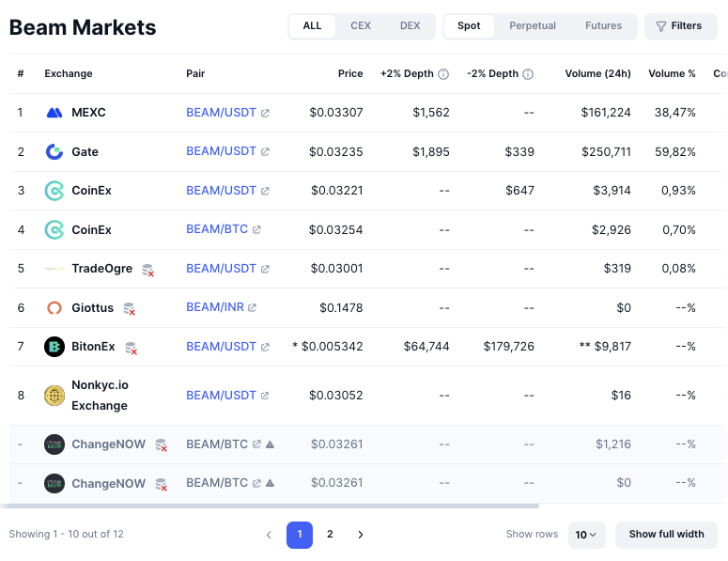Select the Spot market tab
Viewport: 728px width, 561px height.
pos(469,26)
